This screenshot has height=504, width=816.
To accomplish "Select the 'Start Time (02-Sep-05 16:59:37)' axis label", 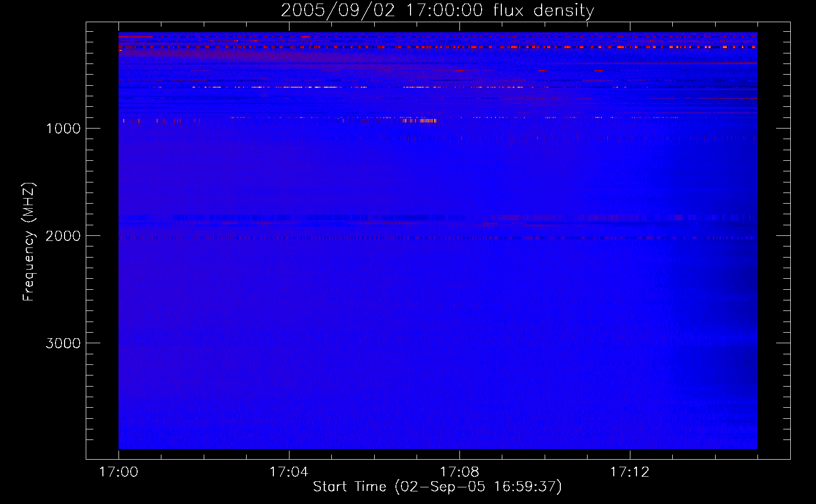I will click(x=437, y=487).
